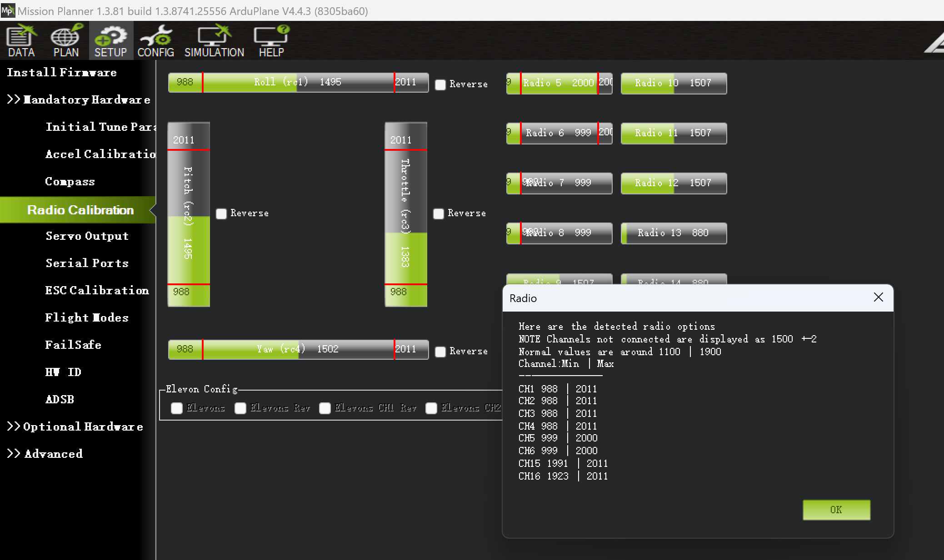Confirm radio dialog with OK button
The width and height of the screenshot is (944, 560).
(836, 510)
